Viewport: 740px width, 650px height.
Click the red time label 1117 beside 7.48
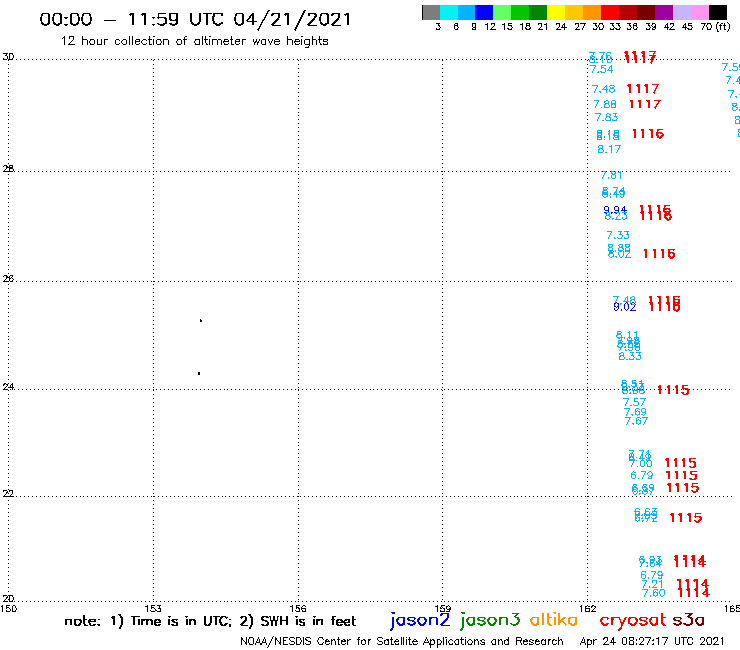tap(643, 89)
